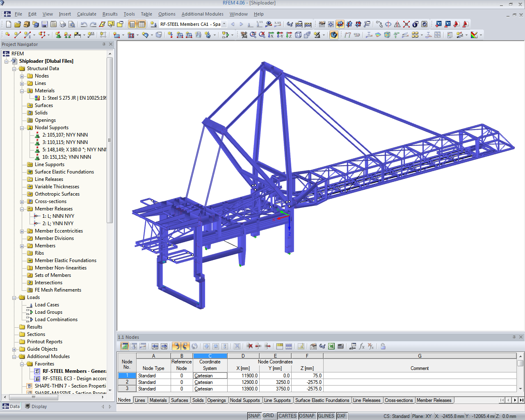
Task: Switch to the Lines table tab
Action: [140, 400]
